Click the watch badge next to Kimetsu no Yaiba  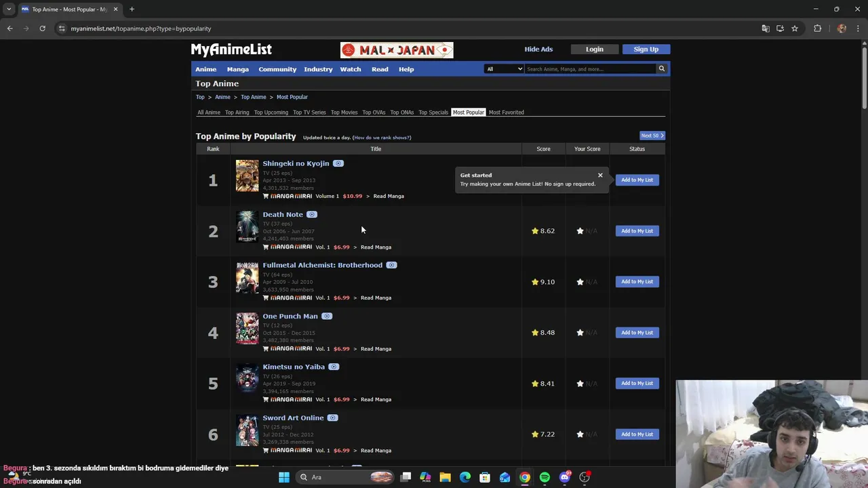(x=334, y=367)
